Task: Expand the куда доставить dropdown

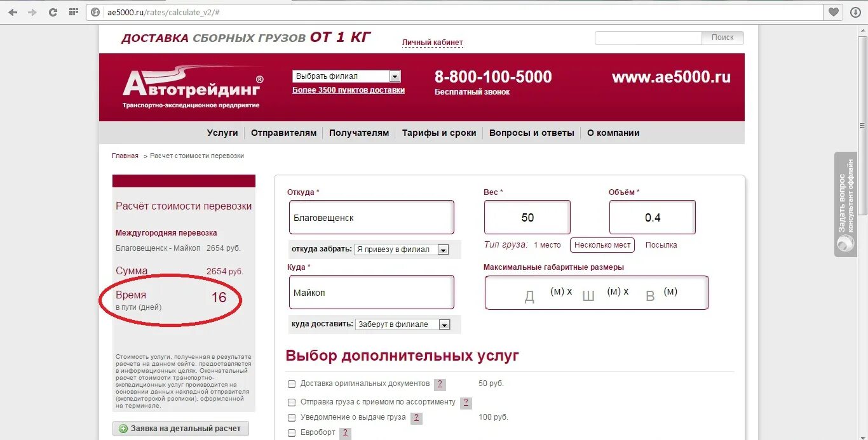Action: (x=403, y=324)
